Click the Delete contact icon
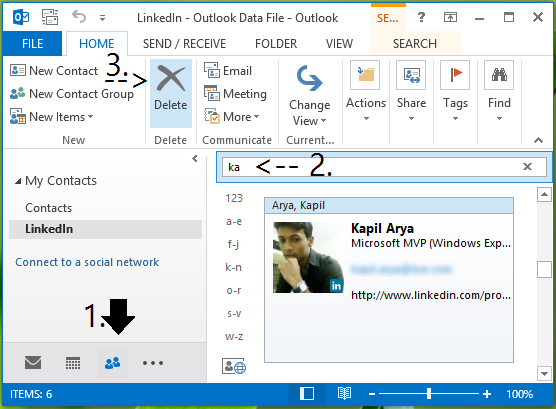Image resolution: width=556 pixels, height=409 pixels. (x=171, y=78)
